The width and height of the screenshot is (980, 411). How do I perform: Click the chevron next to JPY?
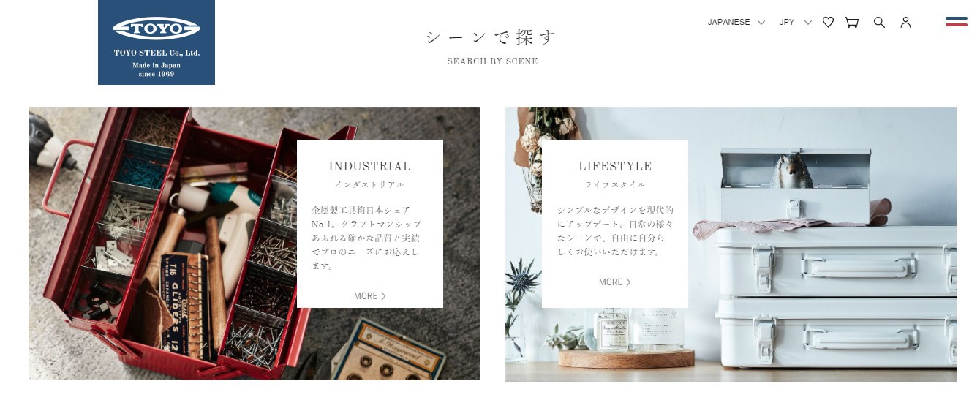point(808,23)
